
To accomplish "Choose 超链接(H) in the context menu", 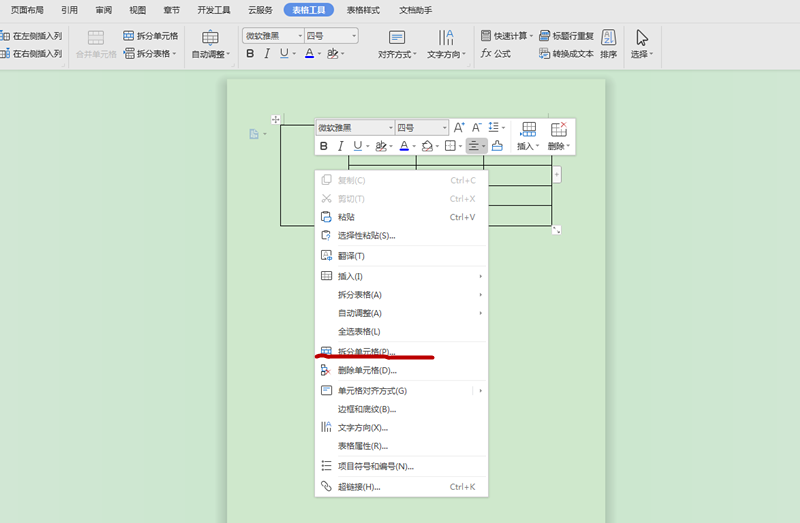I will click(x=402, y=486).
